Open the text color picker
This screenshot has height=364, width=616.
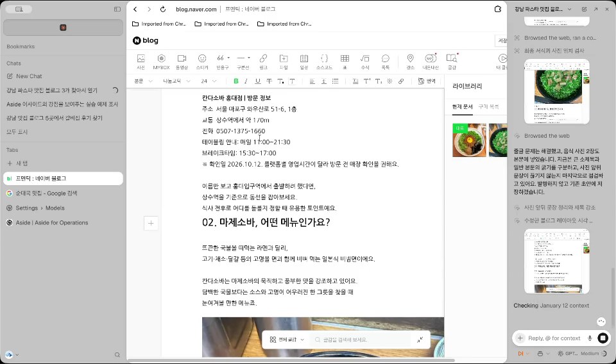point(280,81)
